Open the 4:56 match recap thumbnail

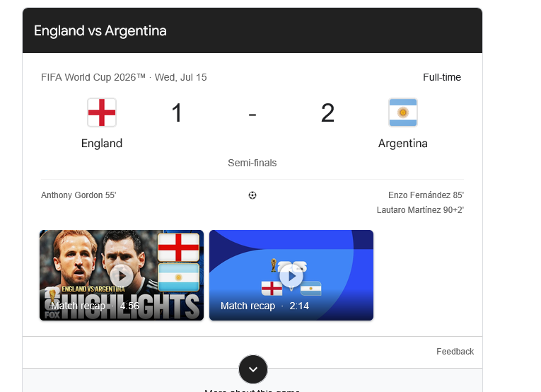tap(122, 275)
